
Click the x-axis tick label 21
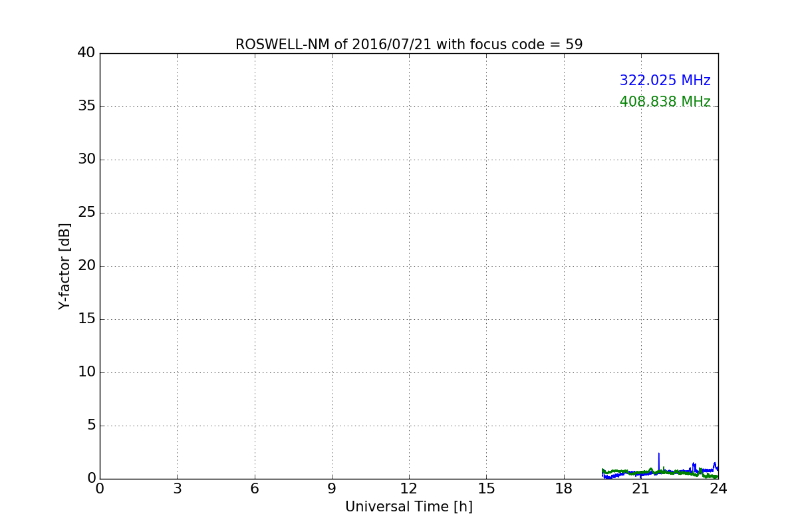[x=641, y=489]
